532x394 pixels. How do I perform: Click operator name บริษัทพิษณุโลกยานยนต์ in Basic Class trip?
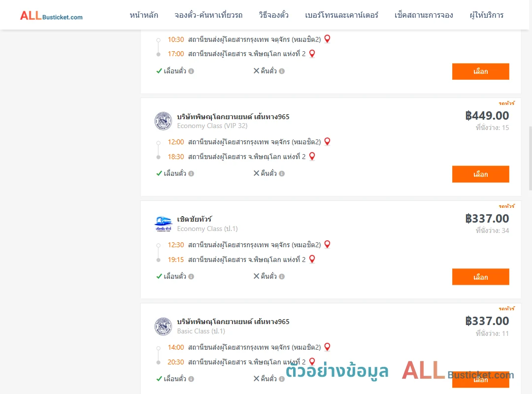click(x=233, y=322)
